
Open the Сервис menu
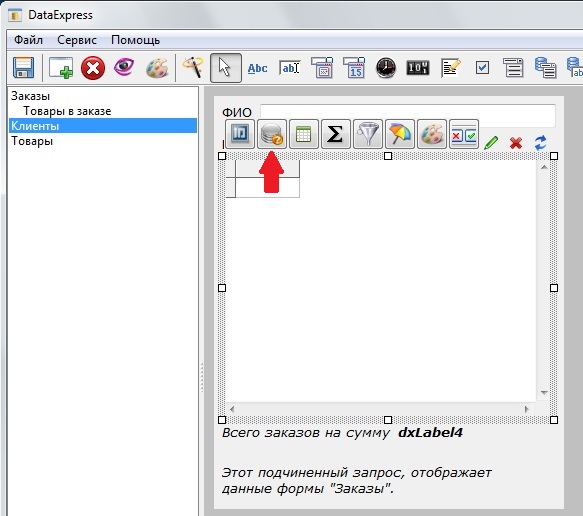pos(77,40)
